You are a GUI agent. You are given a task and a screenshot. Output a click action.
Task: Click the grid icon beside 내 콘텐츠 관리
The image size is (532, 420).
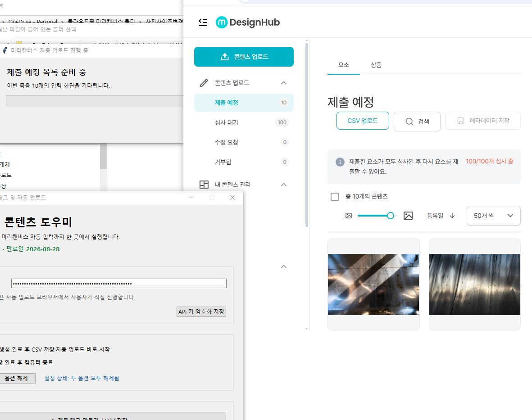point(204,185)
